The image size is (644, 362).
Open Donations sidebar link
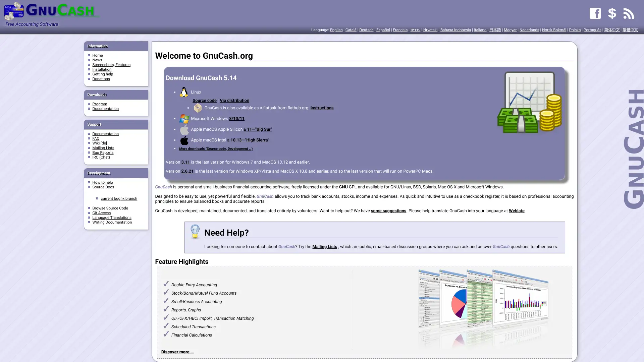101,79
